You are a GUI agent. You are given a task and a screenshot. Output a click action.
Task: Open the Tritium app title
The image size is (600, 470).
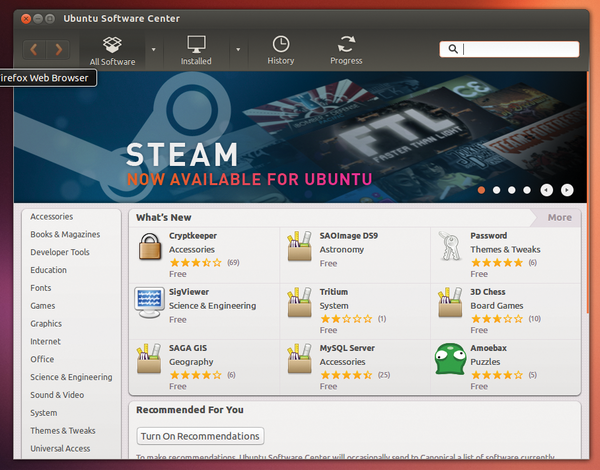coord(334,292)
